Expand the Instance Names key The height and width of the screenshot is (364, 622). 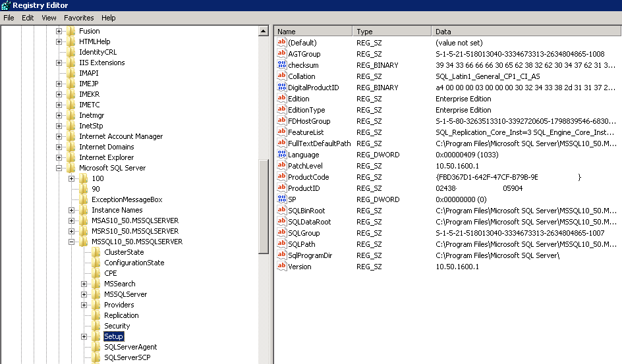pyautogui.click(x=71, y=210)
